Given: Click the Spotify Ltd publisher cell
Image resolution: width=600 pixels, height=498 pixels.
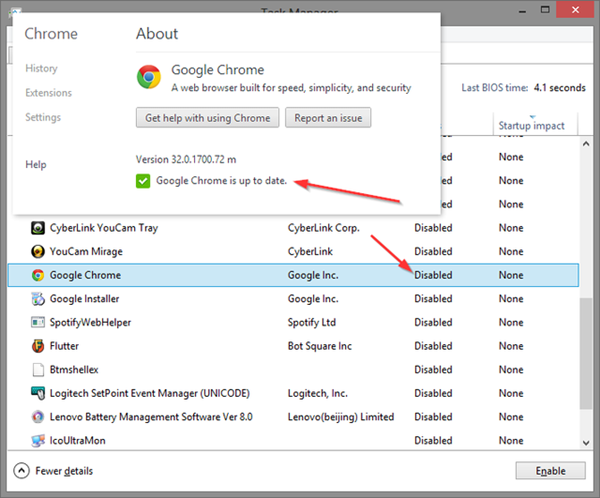Looking at the screenshot, I should (x=311, y=323).
